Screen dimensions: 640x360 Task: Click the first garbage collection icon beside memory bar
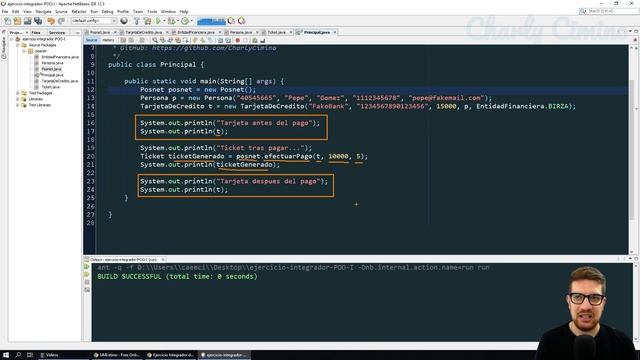231,21
